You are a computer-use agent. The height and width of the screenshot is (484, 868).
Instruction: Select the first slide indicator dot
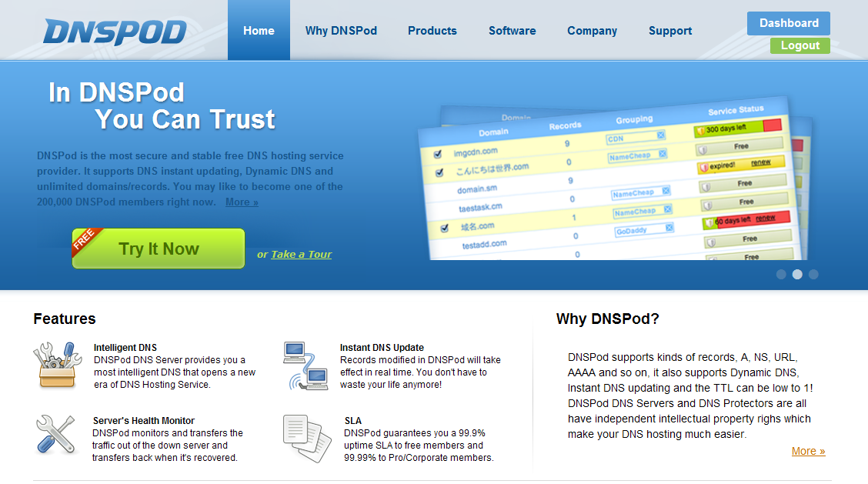pos(781,274)
